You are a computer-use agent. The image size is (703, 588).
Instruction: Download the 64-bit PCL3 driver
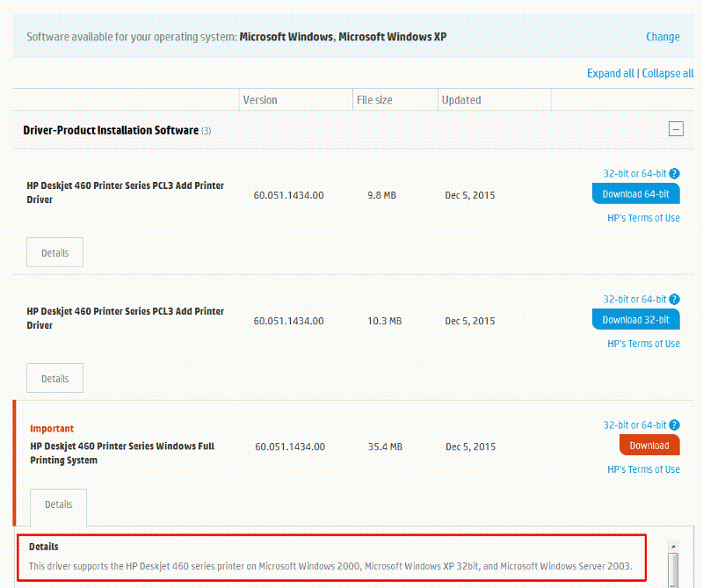635,194
